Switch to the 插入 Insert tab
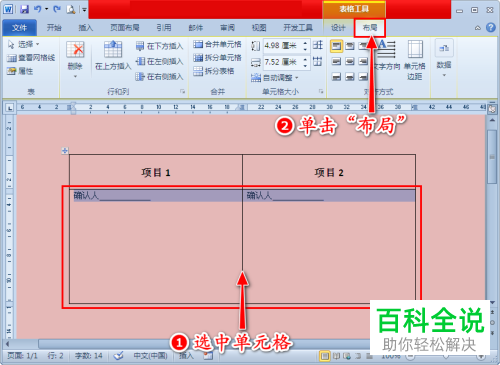This screenshot has width=500, height=365. (86, 28)
